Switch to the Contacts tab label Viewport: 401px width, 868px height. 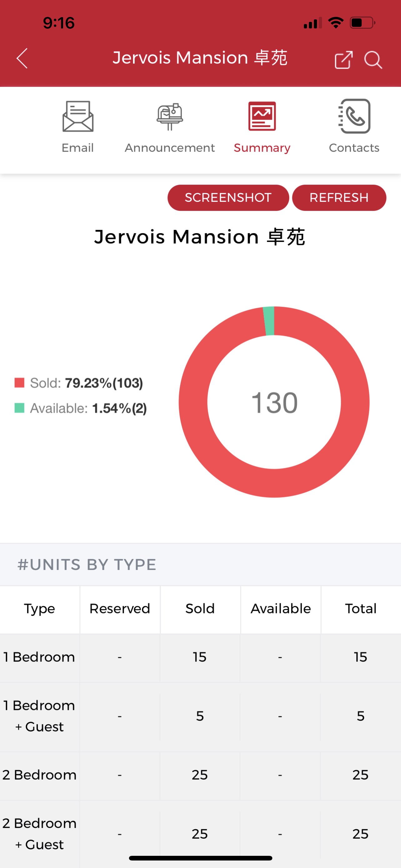354,148
